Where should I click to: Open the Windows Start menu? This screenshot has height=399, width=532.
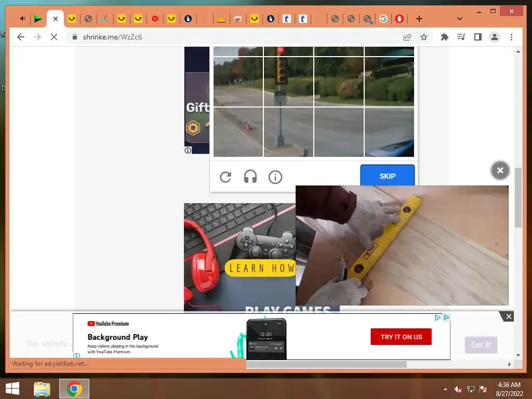pos(12,389)
